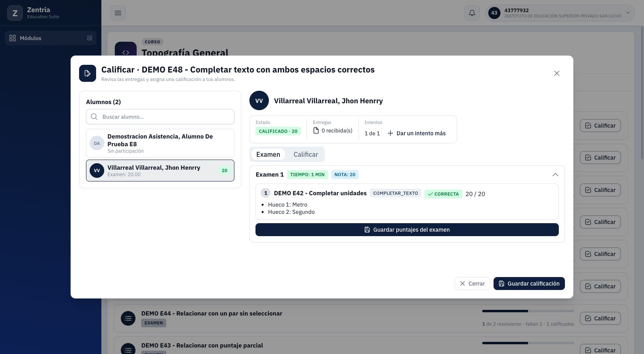
Task: Click the Calificar dialog header edit icon
Action: pos(88,73)
